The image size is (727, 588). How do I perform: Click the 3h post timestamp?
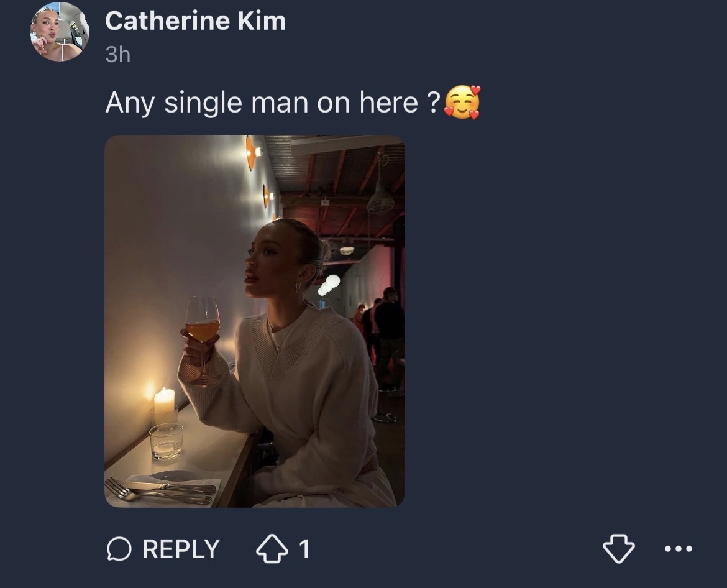tap(117, 55)
